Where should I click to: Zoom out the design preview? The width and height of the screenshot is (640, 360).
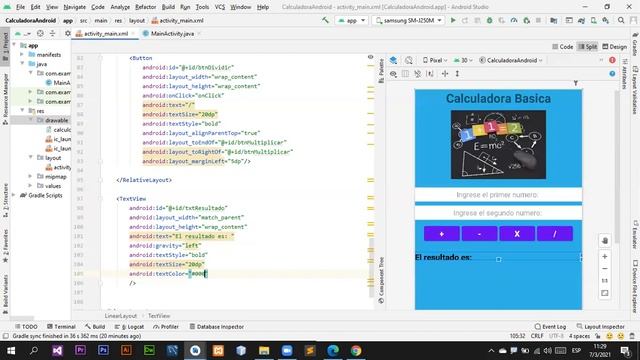click(605, 269)
